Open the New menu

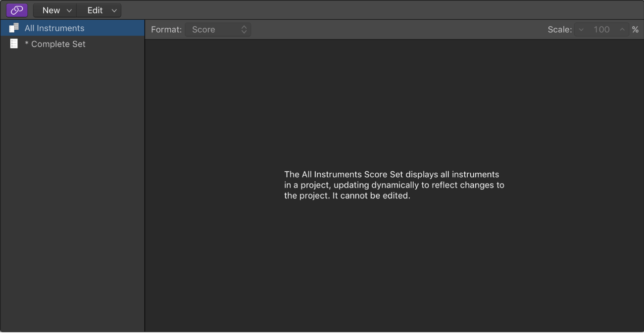55,10
